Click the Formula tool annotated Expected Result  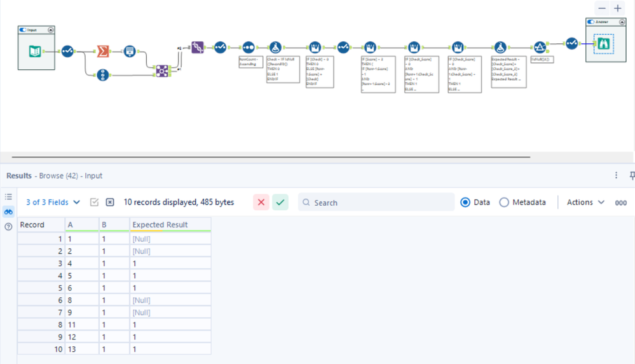click(500, 48)
